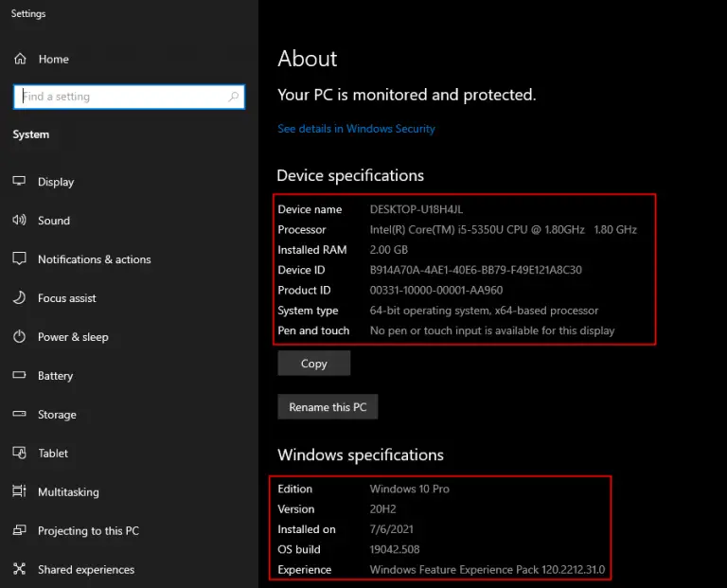This screenshot has width=727, height=588.
Task: Select the Sound speaker icon
Action: pos(19,220)
